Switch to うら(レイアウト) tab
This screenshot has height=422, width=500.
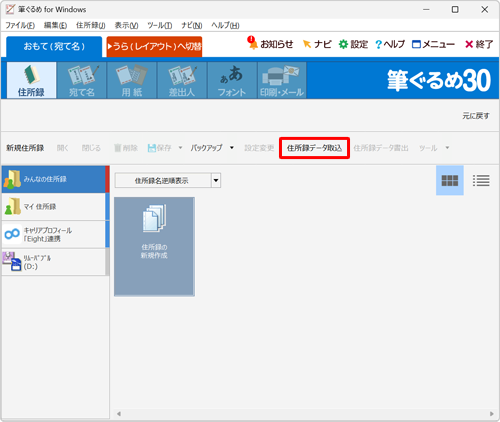click(154, 46)
